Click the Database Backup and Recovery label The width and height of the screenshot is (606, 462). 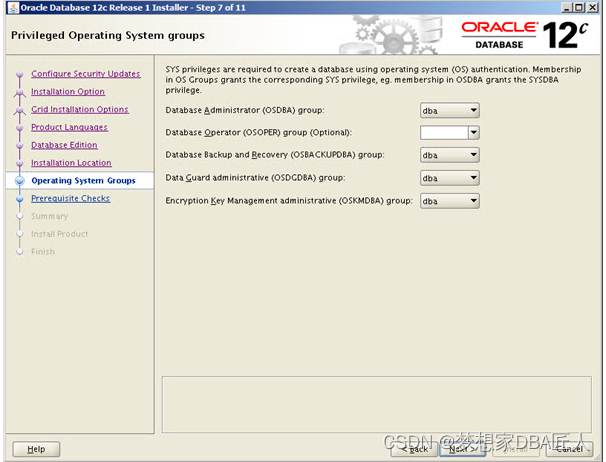tap(275, 155)
